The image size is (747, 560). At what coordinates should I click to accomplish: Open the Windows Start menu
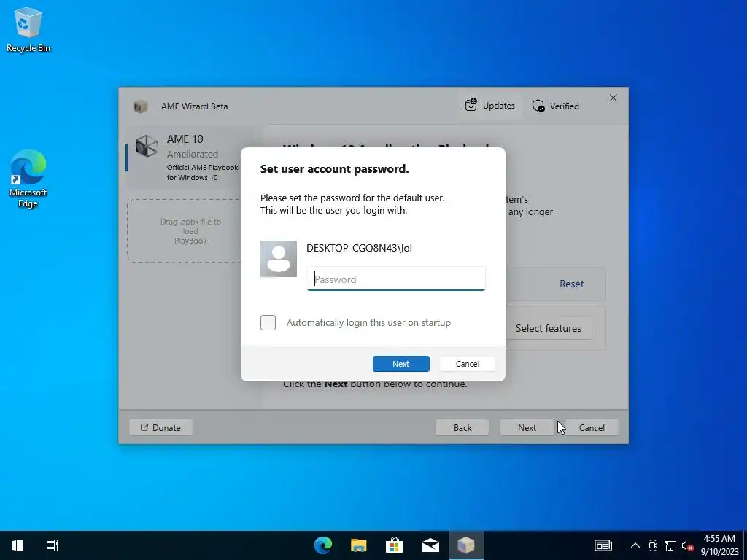click(x=18, y=545)
